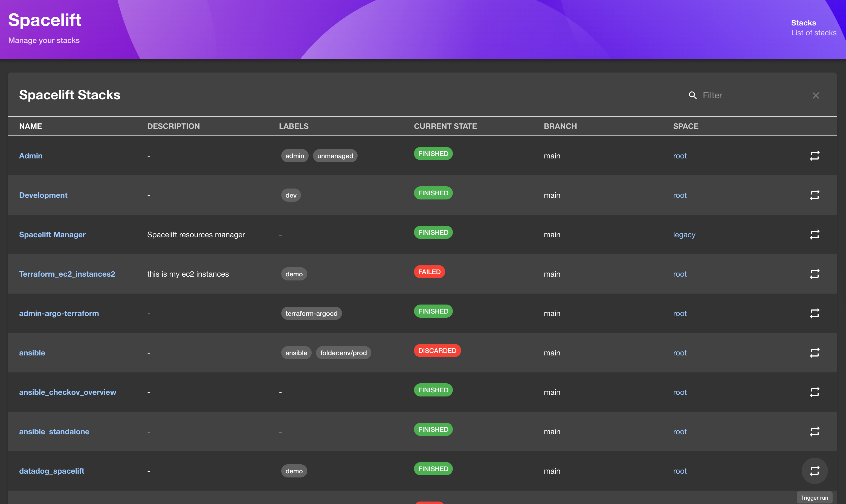The image size is (846, 504).
Task: Trigger run for the Admin stack
Action: tap(815, 155)
